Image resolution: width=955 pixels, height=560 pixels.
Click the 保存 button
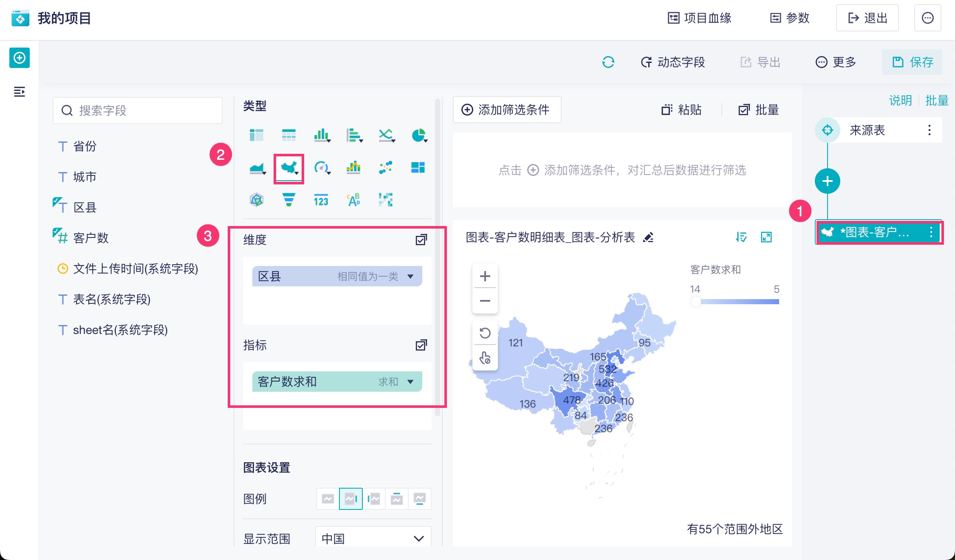tap(912, 62)
